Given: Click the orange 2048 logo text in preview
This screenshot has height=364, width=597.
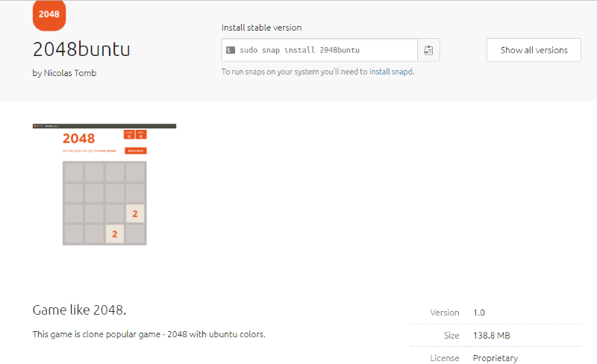Looking at the screenshot, I should pos(78,139).
